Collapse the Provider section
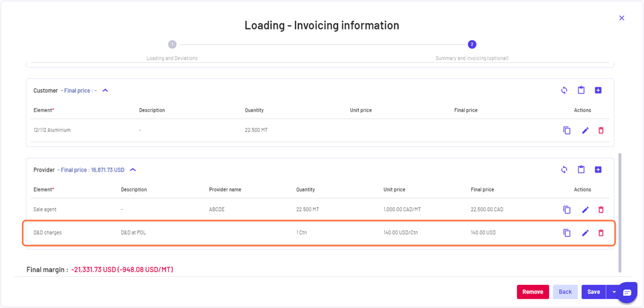Screen dimensions: 644x308 point(133,170)
